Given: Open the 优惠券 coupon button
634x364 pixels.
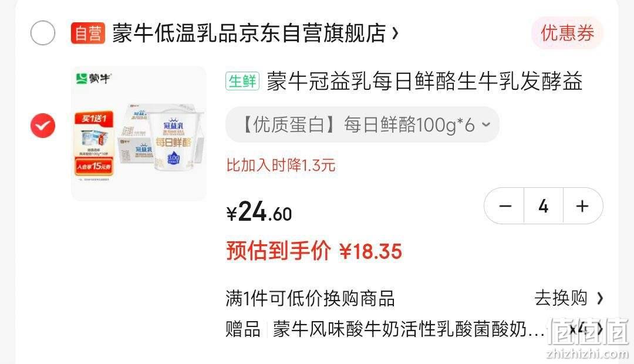Looking at the screenshot, I should (567, 33).
